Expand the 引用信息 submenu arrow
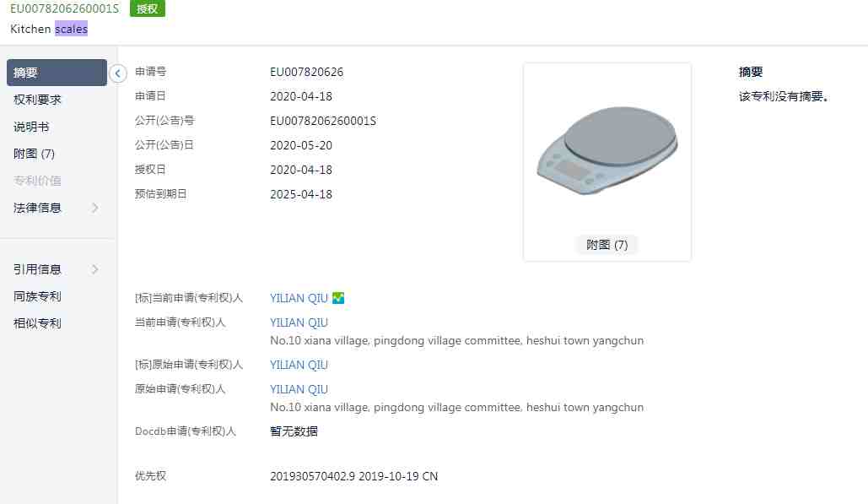This screenshot has height=504, width=868. [95, 269]
